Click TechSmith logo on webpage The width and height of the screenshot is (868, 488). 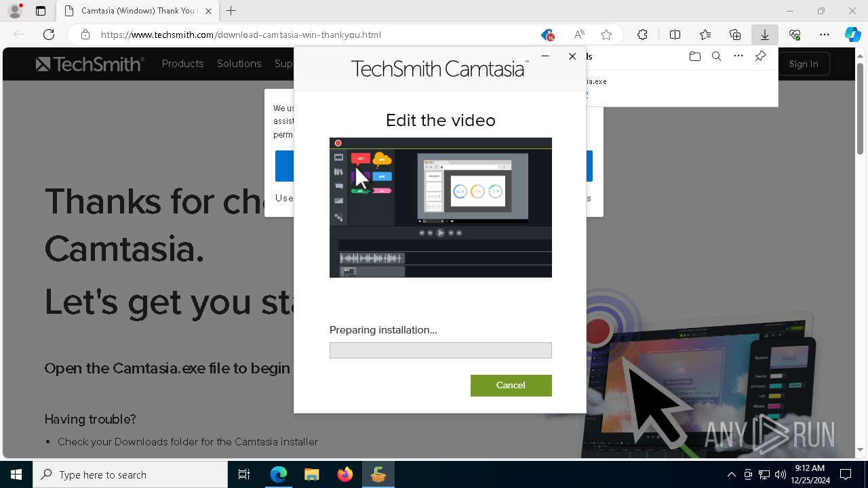[90, 64]
